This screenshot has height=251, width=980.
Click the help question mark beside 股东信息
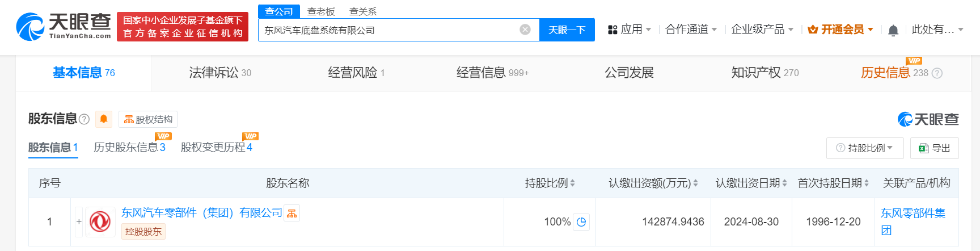85,119
